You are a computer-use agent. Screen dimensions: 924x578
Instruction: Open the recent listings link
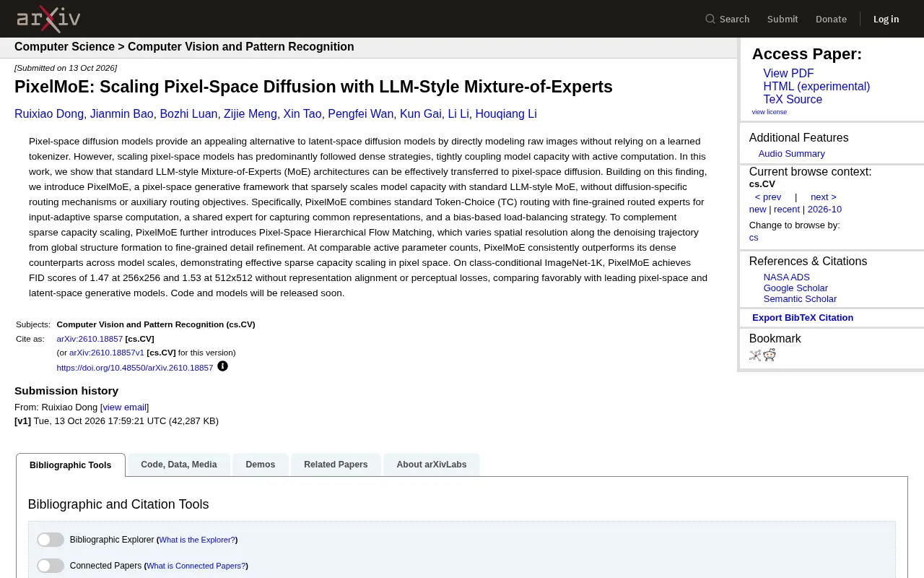pyautogui.click(x=787, y=210)
